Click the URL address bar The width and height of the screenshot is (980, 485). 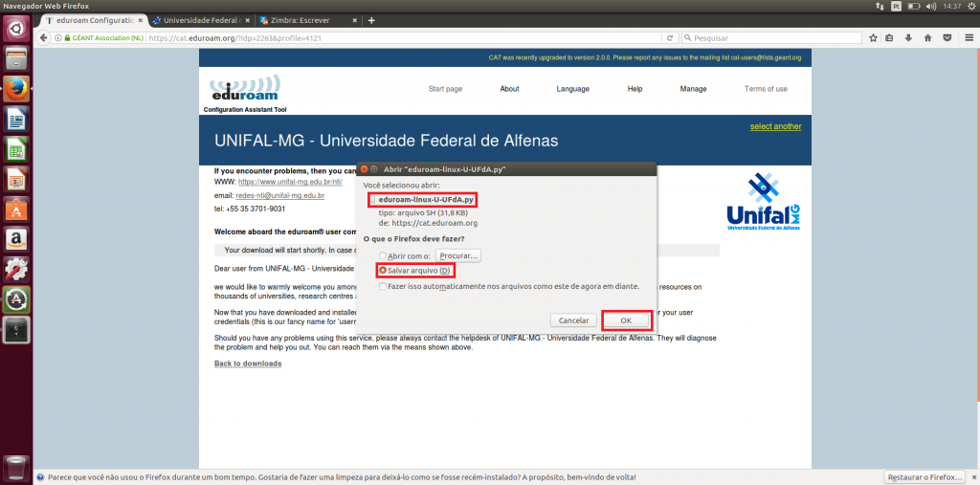coord(405,37)
